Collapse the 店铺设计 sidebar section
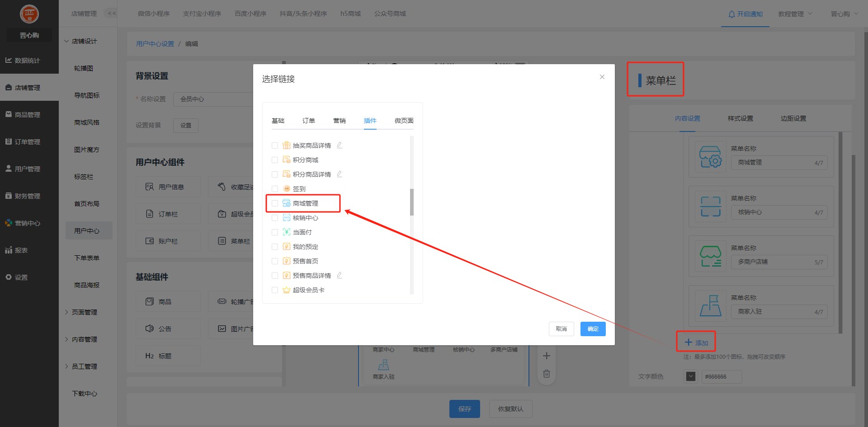The width and height of the screenshot is (868, 427). (84, 41)
